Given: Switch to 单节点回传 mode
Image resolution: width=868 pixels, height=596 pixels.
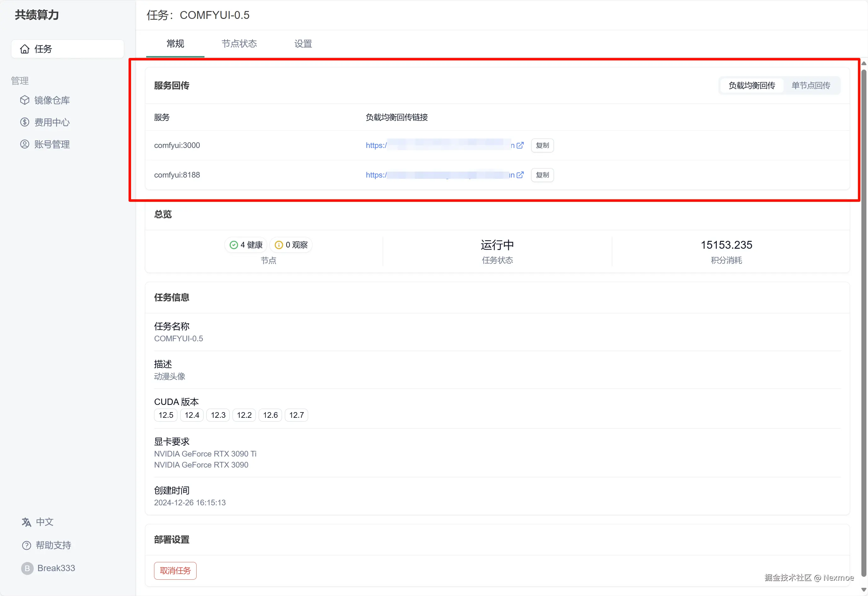Looking at the screenshot, I should click(x=810, y=86).
